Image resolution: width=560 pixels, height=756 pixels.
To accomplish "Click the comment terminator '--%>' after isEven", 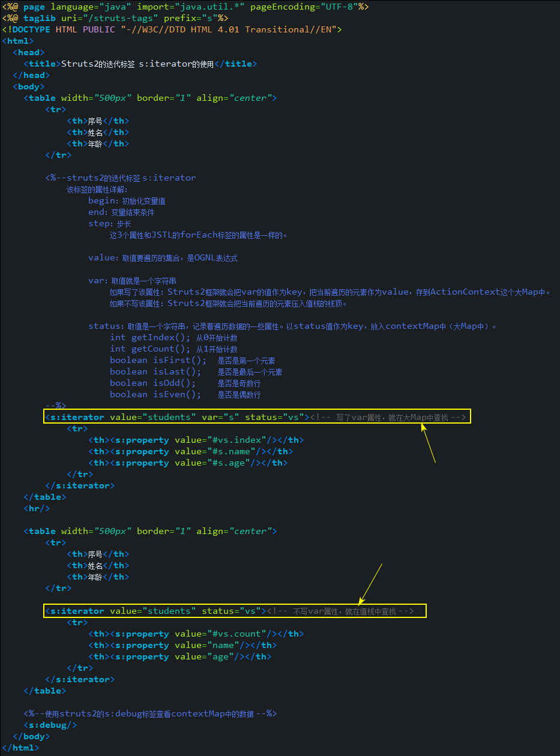I will pos(56,406).
